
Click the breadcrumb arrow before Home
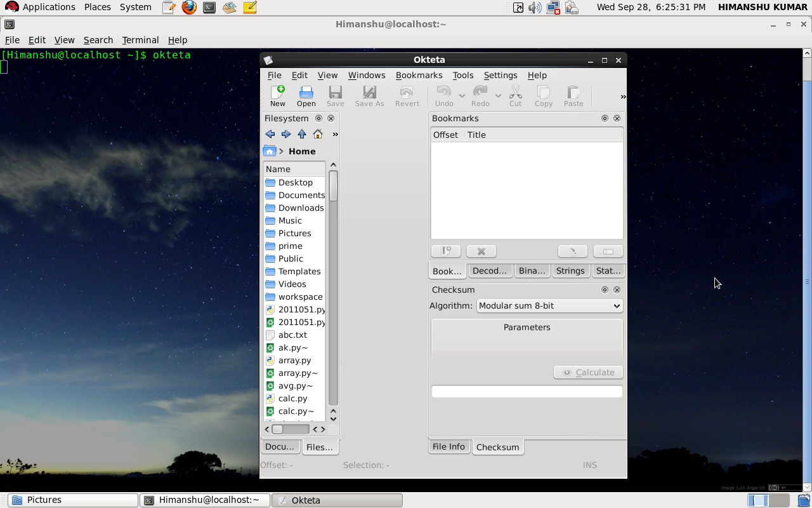click(281, 151)
